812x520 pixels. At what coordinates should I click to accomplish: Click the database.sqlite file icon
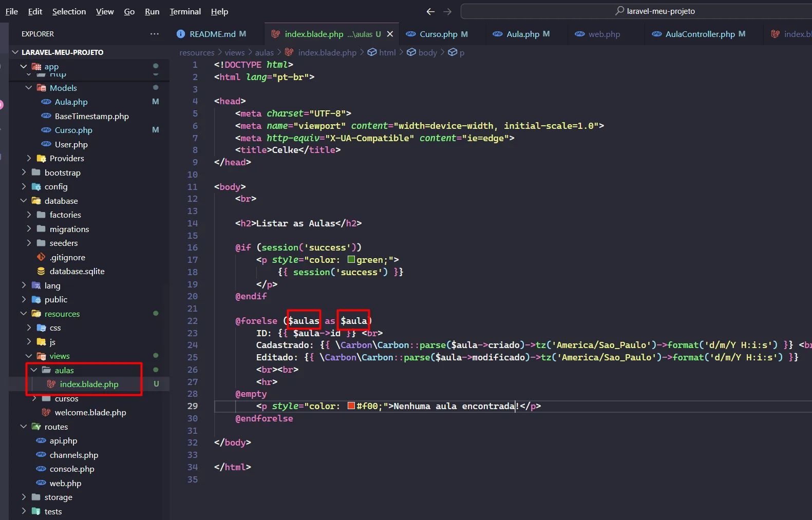coord(41,271)
